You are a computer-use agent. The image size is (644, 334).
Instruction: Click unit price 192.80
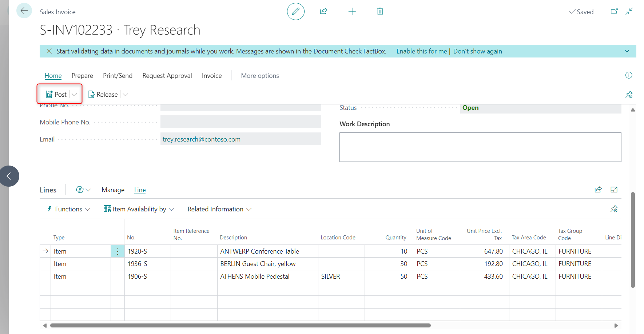[493, 264]
